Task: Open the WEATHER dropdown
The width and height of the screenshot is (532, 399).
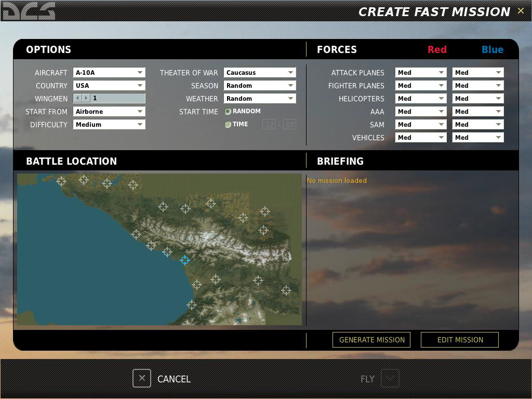Action: [260, 98]
